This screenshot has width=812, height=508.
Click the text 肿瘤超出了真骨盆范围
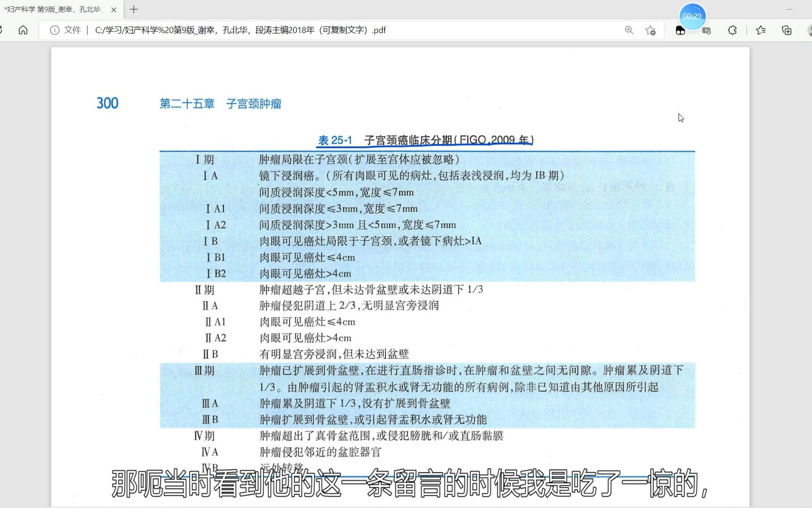click(315, 436)
